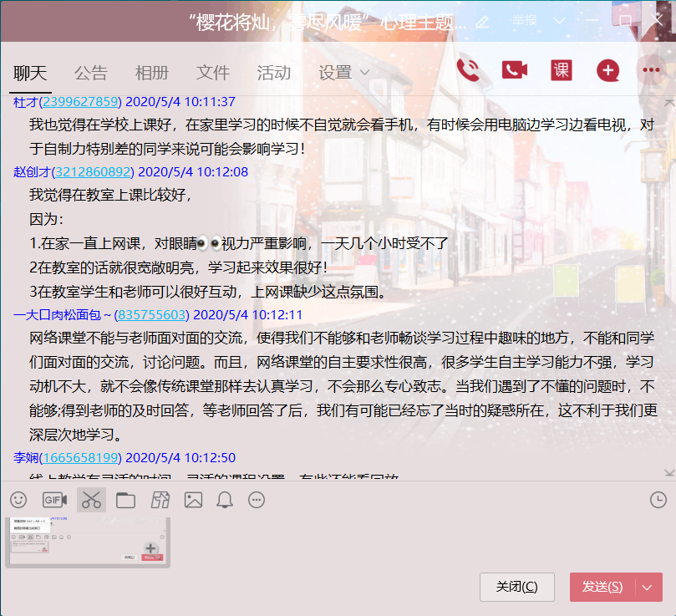Edit group name with pencil icon
The height and width of the screenshot is (616, 676).
482,22
